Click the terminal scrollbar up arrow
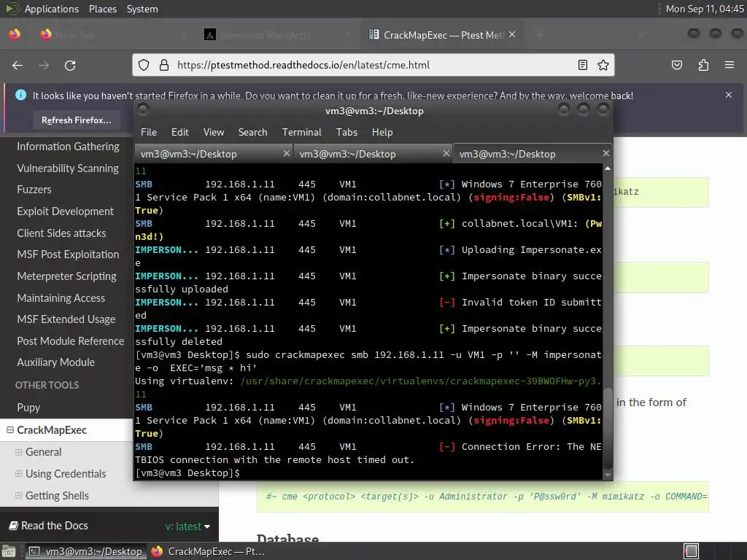This screenshot has width=747, height=560. [608, 168]
